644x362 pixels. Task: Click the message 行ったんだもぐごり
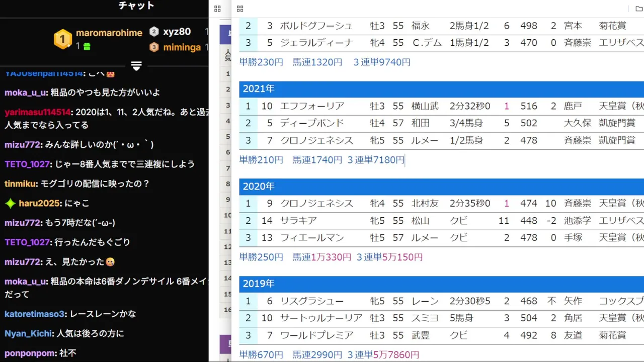click(x=92, y=242)
